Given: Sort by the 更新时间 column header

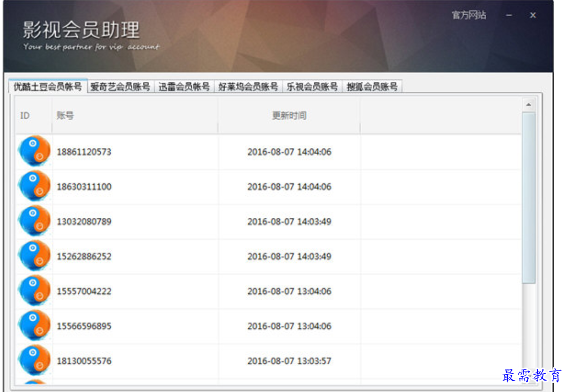Looking at the screenshot, I should 289,116.
